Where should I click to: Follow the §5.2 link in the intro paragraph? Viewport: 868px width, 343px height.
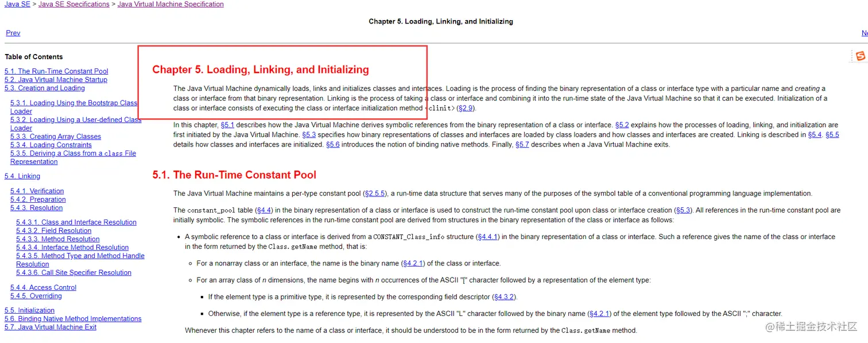[x=622, y=125]
